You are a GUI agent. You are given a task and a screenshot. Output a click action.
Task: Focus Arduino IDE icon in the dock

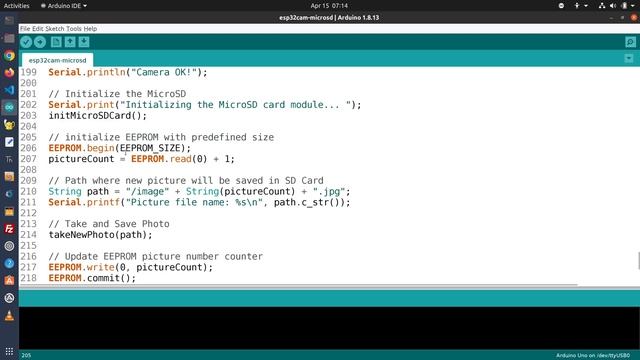coord(9,107)
